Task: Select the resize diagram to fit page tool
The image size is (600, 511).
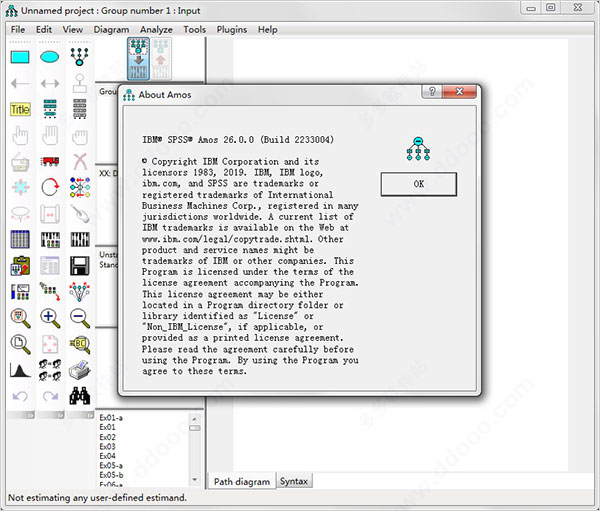Action: (x=50, y=344)
